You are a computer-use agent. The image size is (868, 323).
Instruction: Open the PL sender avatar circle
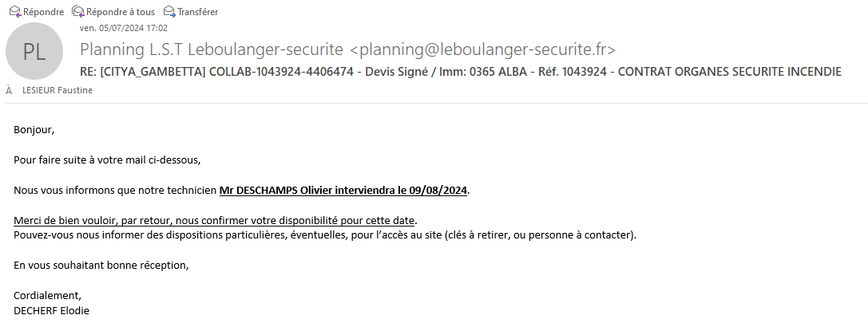point(34,51)
